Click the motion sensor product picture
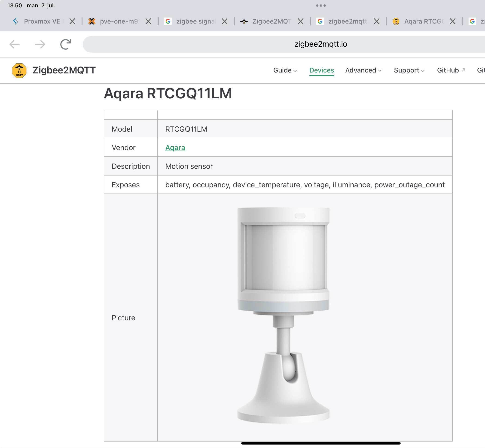Viewport: 485px width, 448px height. pyautogui.click(x=283, y=315)
